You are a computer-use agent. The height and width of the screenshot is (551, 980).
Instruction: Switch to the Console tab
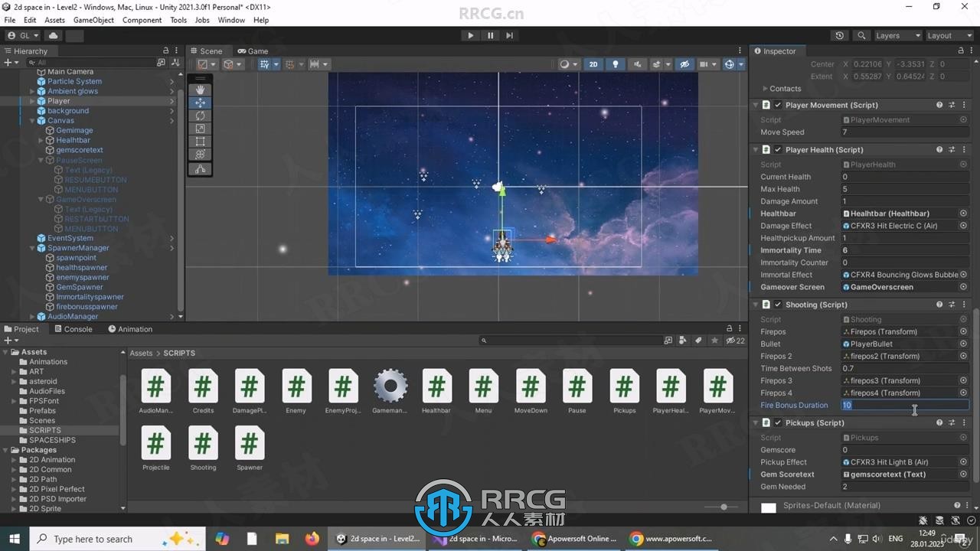pos(73,329)
